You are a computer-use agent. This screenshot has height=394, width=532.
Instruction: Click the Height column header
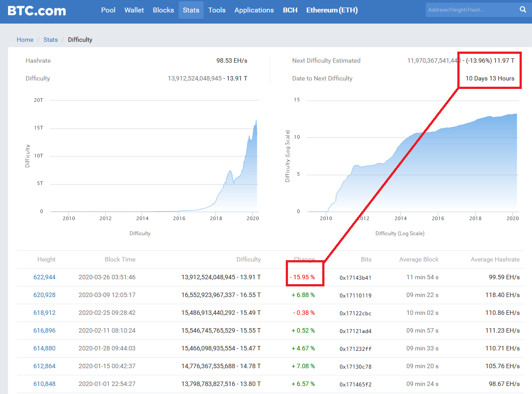tap(46, 259)
